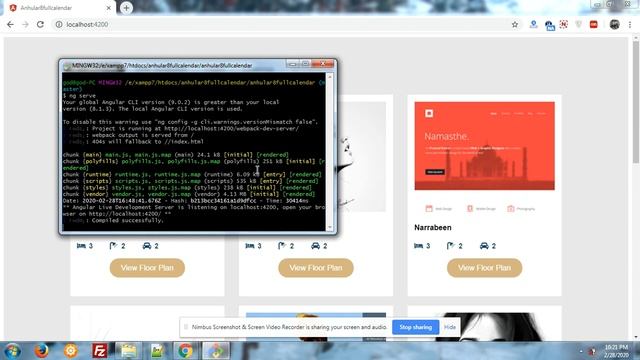
Task: Click the red N extension icon
Action: (564, 24)
